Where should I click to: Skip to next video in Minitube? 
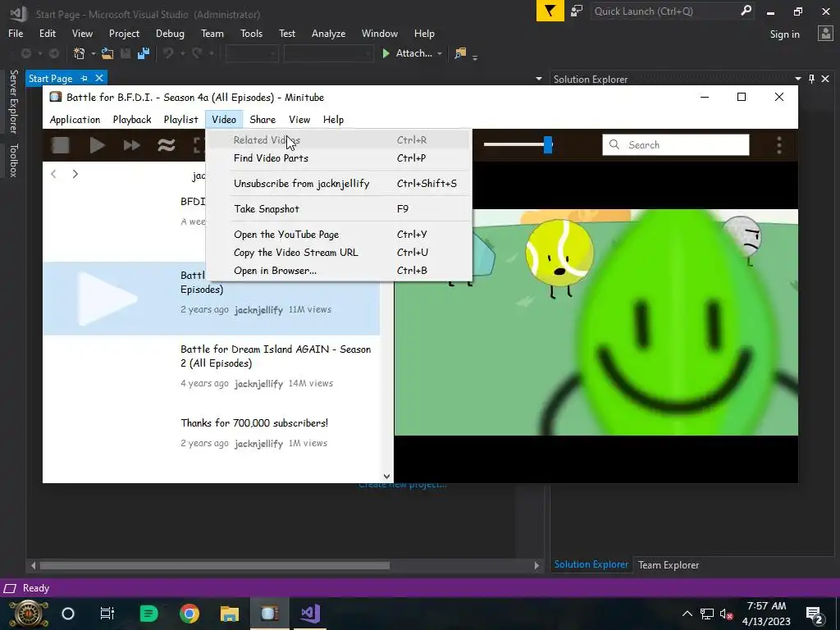click(132, 145)
